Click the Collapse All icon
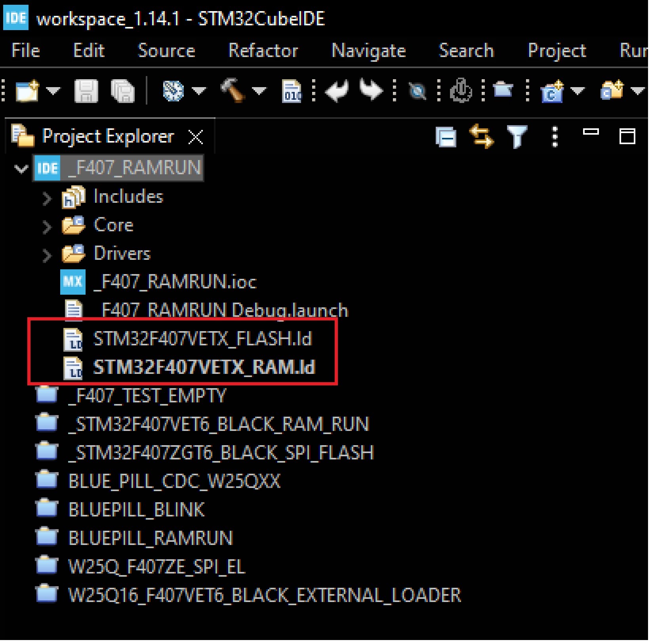Screen dimensions: 652x644 [446, 137]
